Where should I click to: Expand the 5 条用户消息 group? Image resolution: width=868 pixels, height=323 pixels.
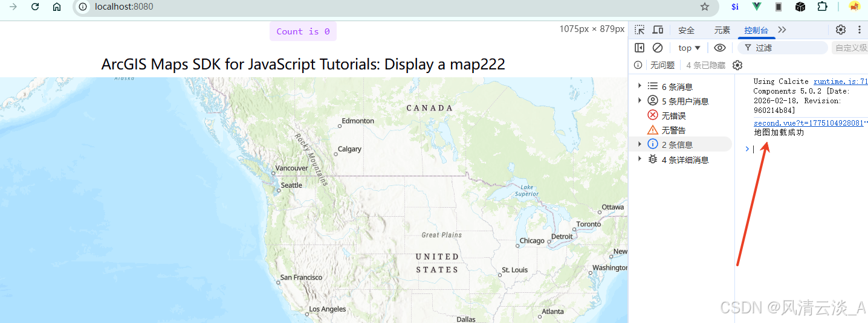click(640, 101)
